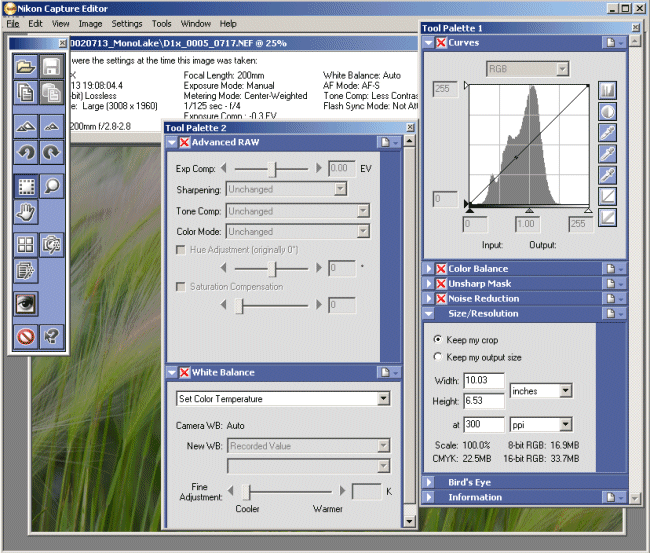Click the question mark help icon in toolbox

coord(51,336)
